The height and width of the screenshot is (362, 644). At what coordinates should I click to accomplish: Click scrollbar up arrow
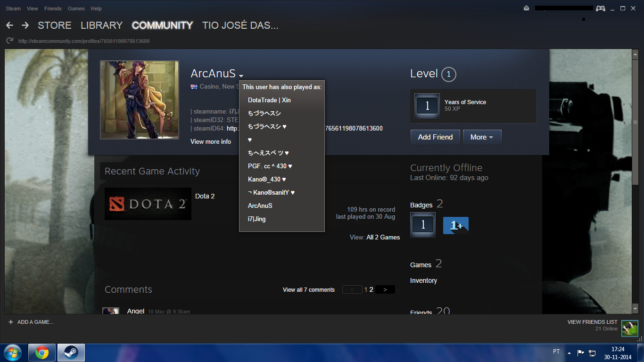pyautogui.click(x=636, y=53)
